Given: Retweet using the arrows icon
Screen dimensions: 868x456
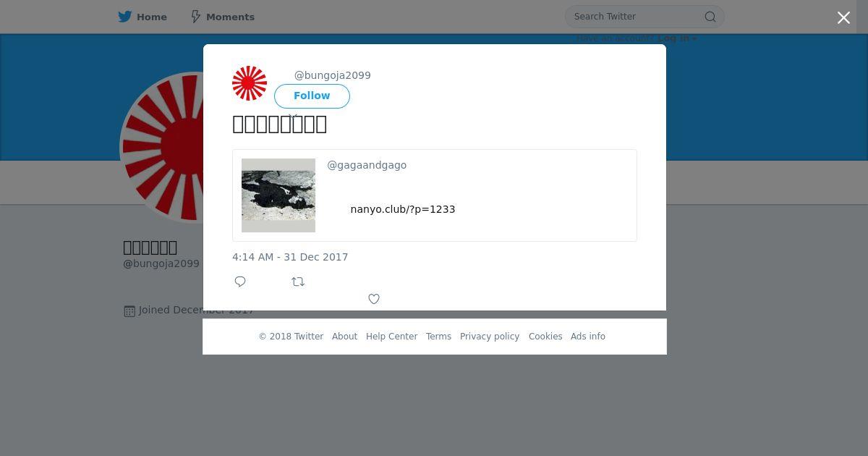Looking at the screenshot, I should point(298,282).
